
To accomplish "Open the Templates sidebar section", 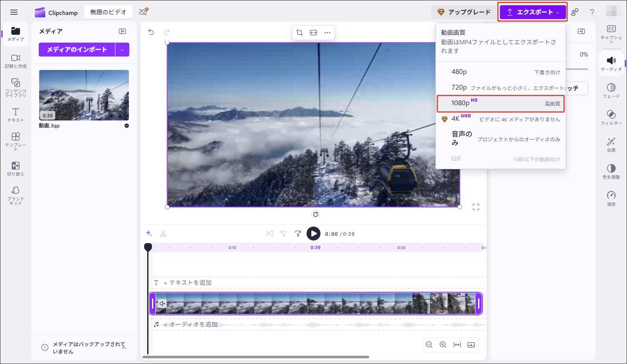I will tap(16, 142).
